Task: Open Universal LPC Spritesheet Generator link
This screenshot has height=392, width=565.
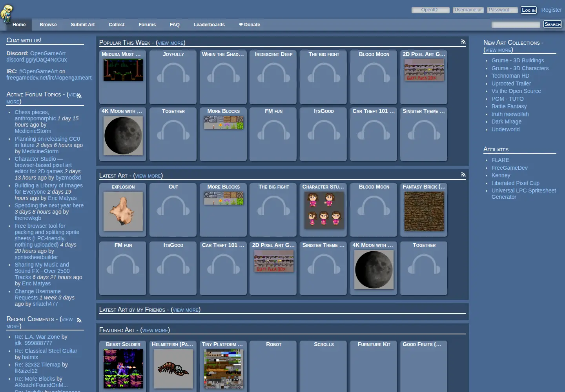Action: tap(524, 194)
